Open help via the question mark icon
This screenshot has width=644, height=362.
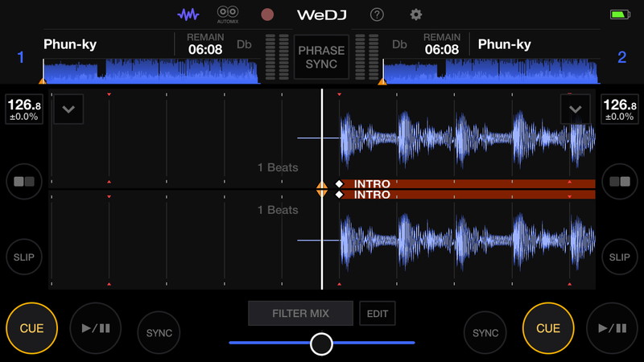[x=377, y=14]
